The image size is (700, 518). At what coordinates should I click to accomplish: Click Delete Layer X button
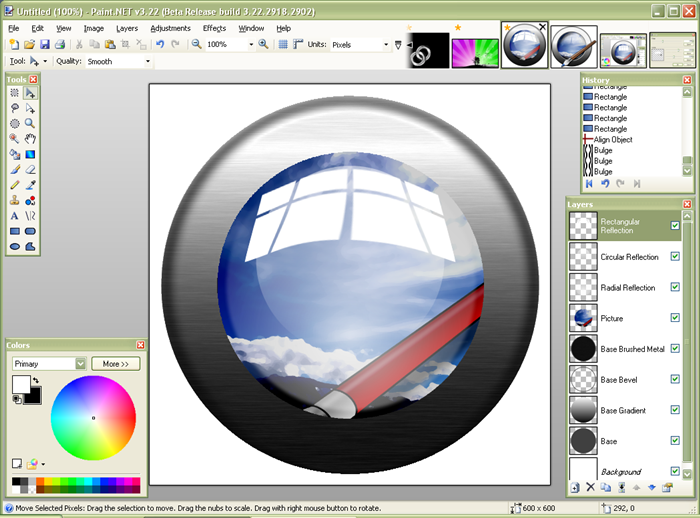[x=590, y=487]
